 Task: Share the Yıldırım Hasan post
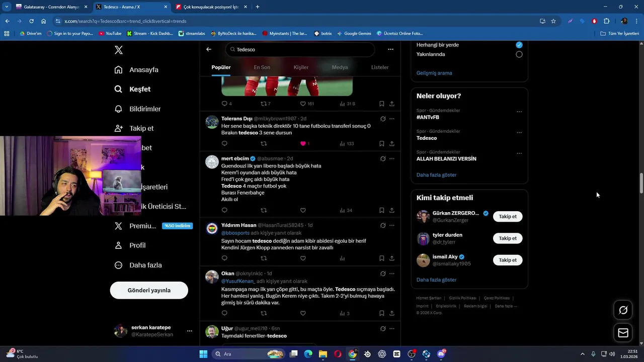pyautogui.click(x=392, y=258)
